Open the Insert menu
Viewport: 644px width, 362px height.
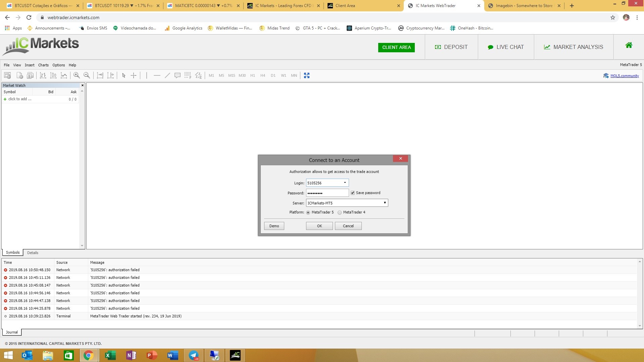click(30, 65)
